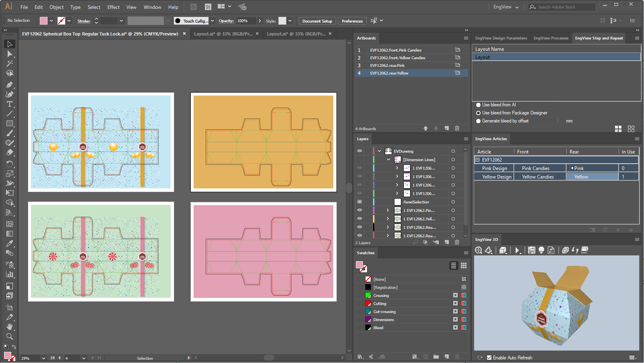The image size is (644, 363).
Task: Open the Preferences button
Action: (x=352, y=21)
